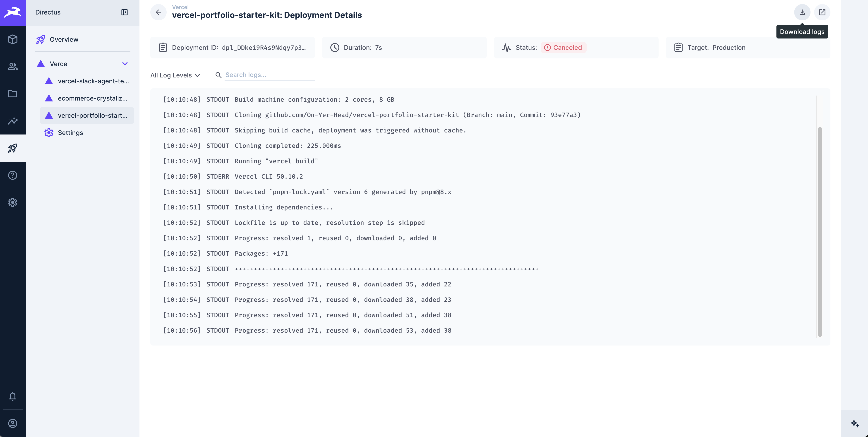Open the help question mark icon
The image size is (868, 437).
pos(13,175)
